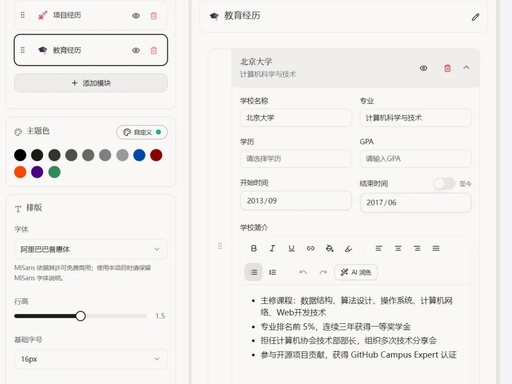
Task: Open the text fill color bucket tool
Action: coord(330,248)
